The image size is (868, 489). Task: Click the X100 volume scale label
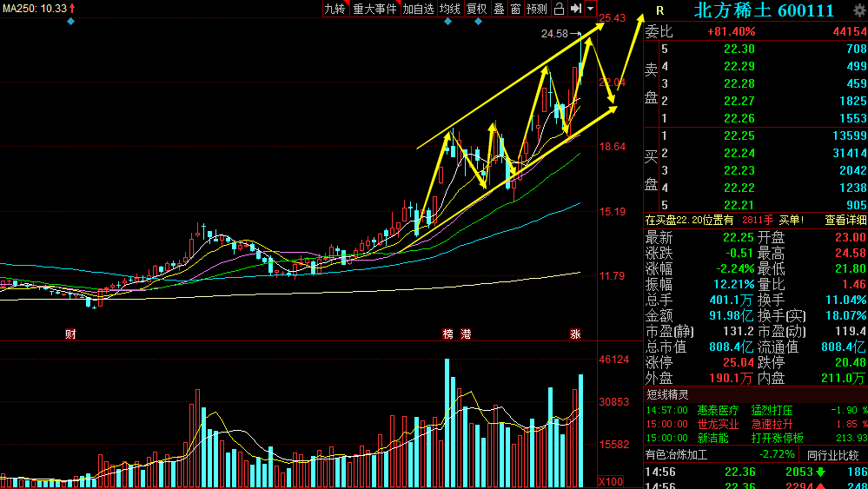coord(611,480)
